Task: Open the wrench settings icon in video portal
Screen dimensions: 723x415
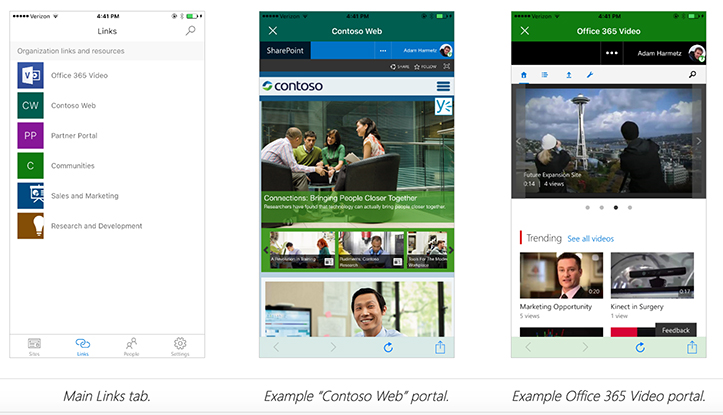Action: pos(590,75)
